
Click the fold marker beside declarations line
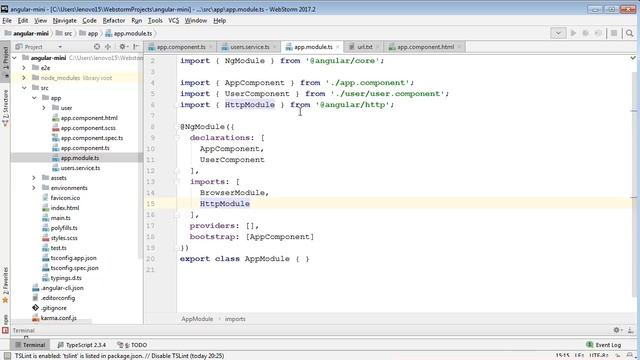pos(178,138)
